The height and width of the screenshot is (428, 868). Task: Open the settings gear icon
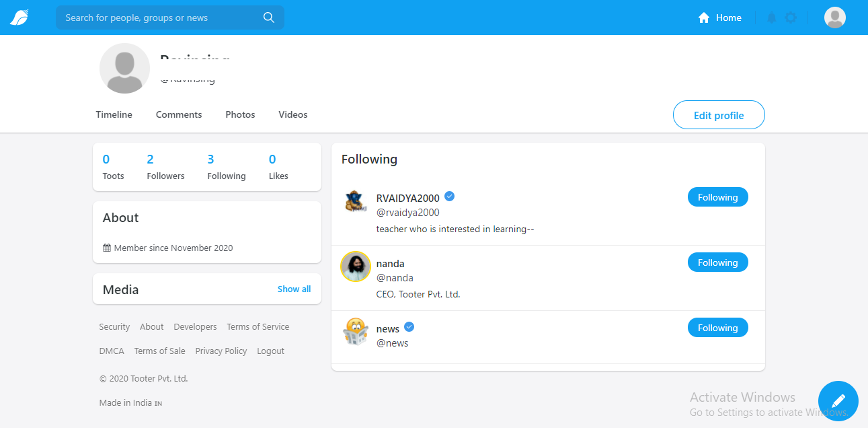coord(791,18)
